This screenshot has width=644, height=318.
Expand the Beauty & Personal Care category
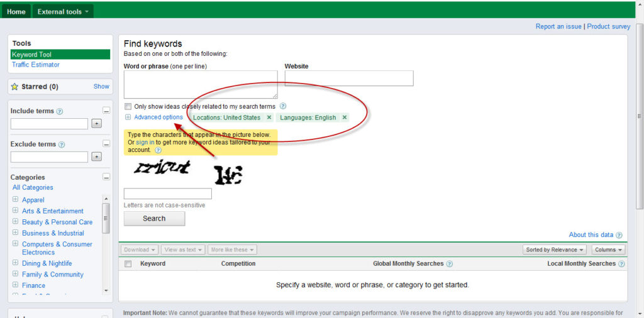point(15,222)
